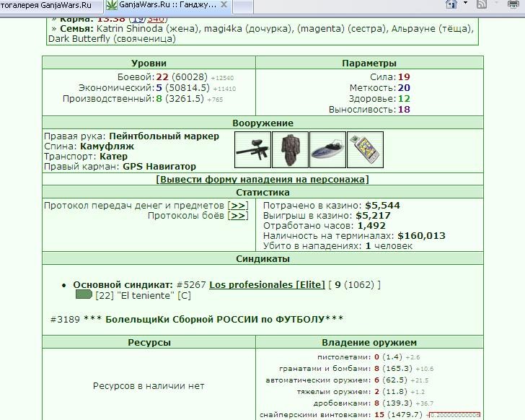
Task: Click the new empty tab button
Action: (243, 6)
